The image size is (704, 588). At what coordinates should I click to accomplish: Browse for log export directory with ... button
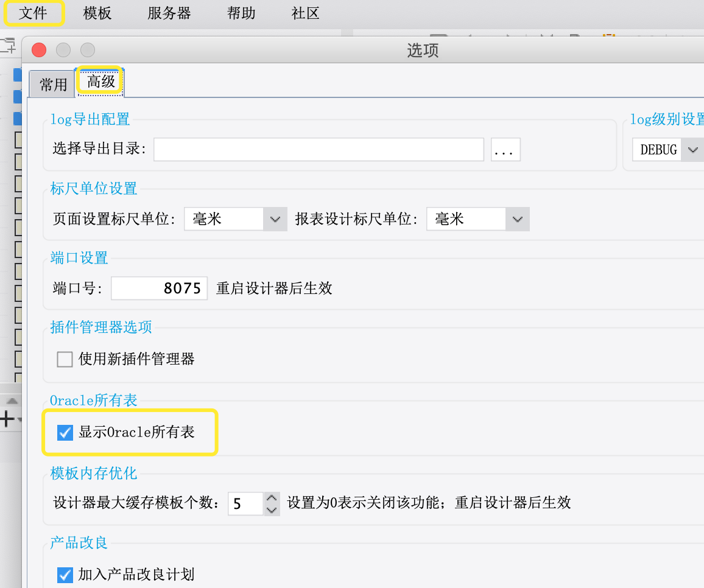[505, 150]
